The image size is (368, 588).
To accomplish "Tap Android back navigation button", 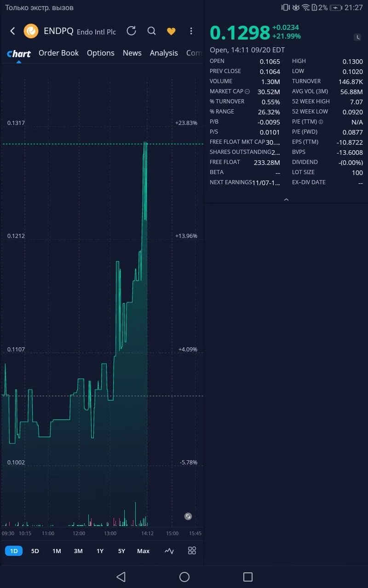I will click(x=121, y=577).
